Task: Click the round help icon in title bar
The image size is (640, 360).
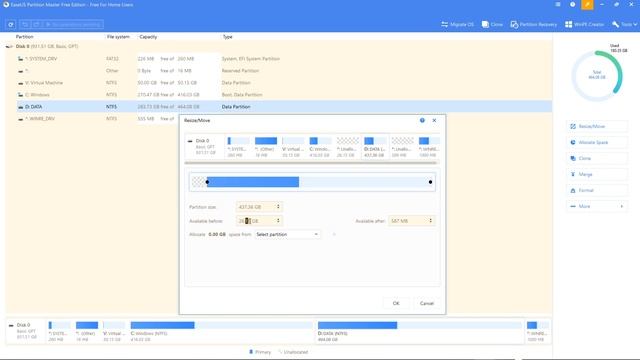Action: (573, 4)
